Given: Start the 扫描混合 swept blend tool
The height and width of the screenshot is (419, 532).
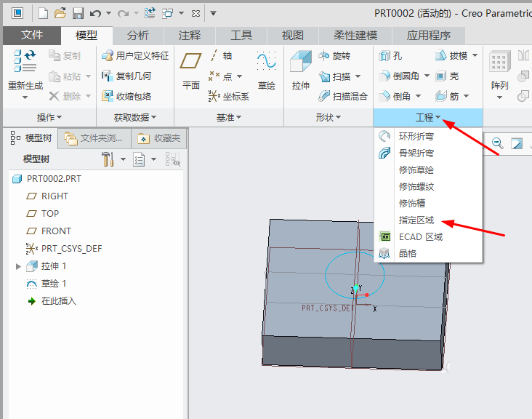Looking at the screenshot, I should 343,97.
